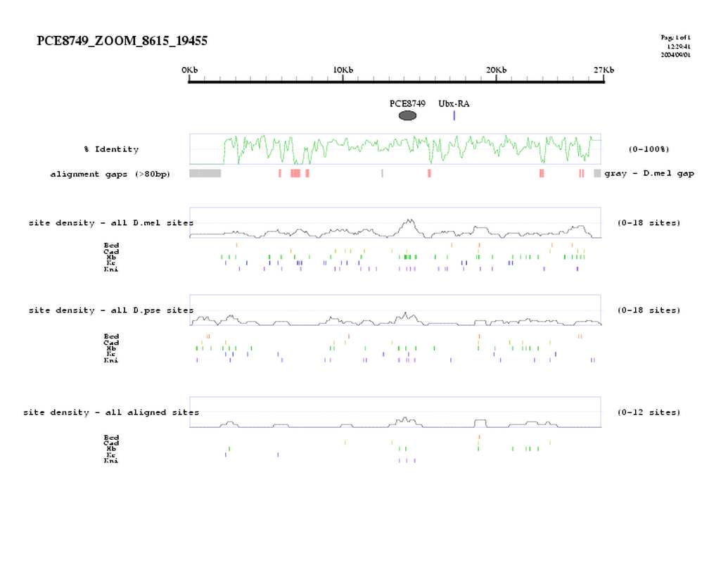
Task: Click 'site density - all D.mel sites' label
Action: coord(111,223)
